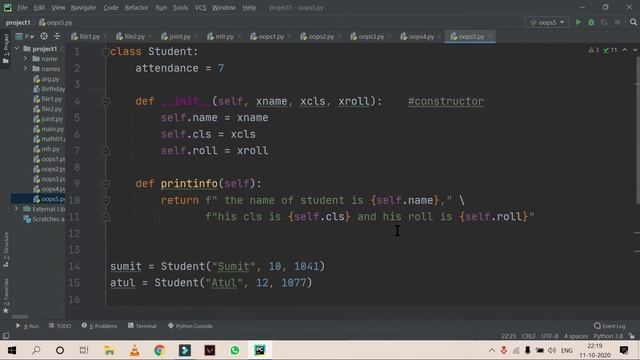This screenshot has height=360, width=640.
Task: Click the locate file target icon in Project panel
Action: pyautogui.click(x=44, y=36)
